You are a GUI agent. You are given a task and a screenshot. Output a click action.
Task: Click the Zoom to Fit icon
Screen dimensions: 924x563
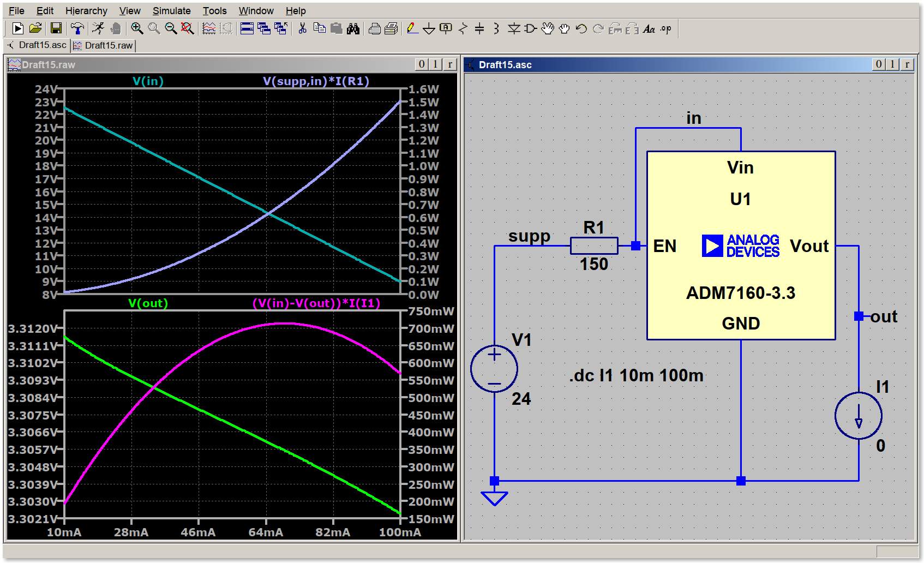187,29
